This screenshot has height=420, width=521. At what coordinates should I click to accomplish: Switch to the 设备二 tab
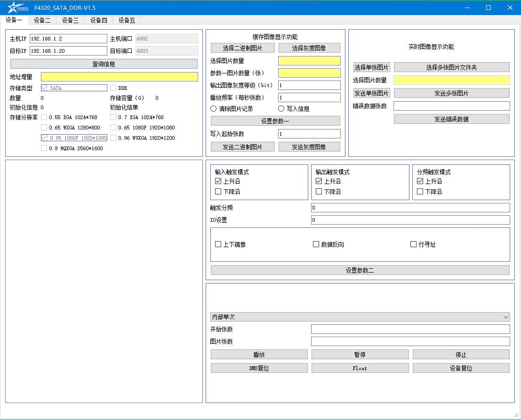click(x=42, y=20)
